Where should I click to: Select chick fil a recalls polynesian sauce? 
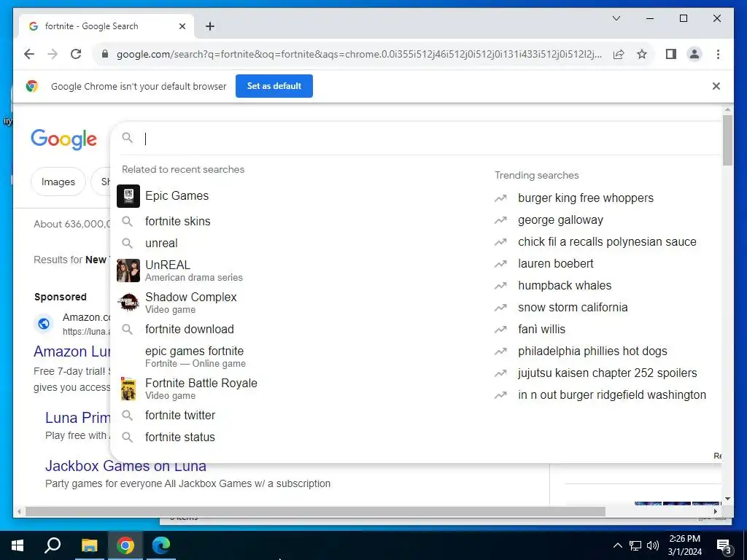click(x=607, y=242)
